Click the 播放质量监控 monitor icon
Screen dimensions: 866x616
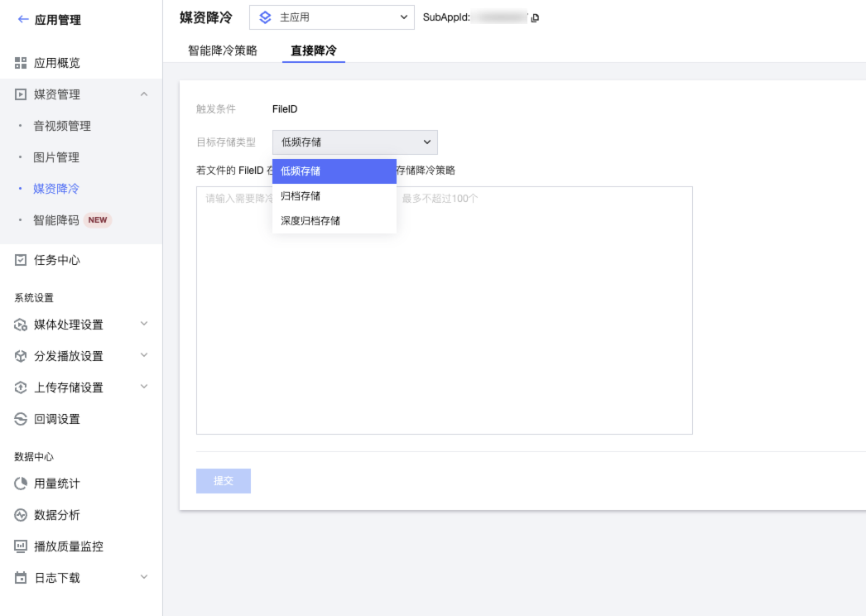21,546
